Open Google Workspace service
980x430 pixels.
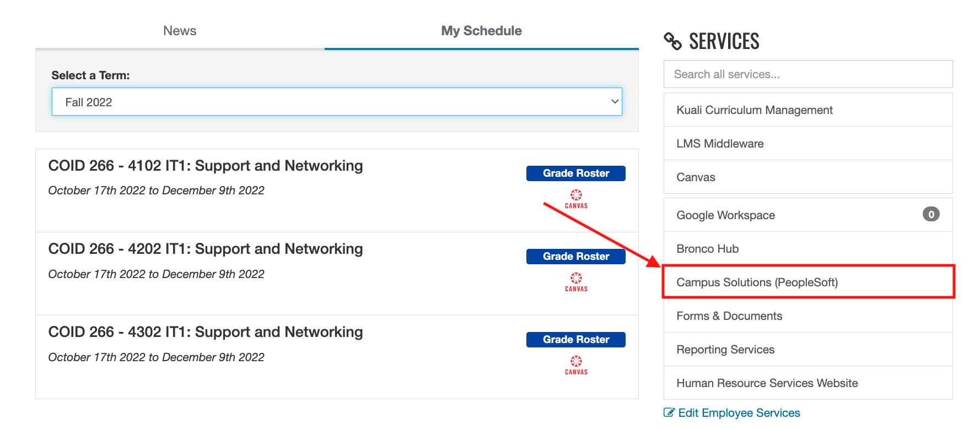[x=808, y=215]
